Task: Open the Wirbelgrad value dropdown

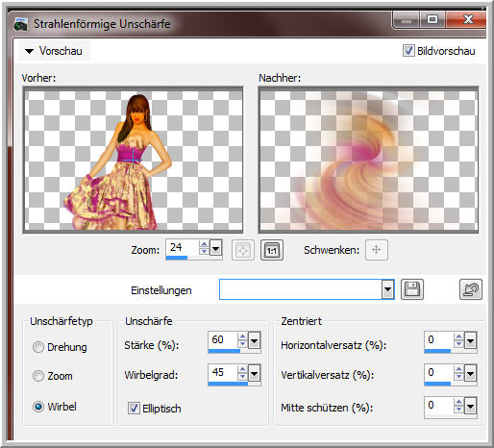Action: pos(255,374)
